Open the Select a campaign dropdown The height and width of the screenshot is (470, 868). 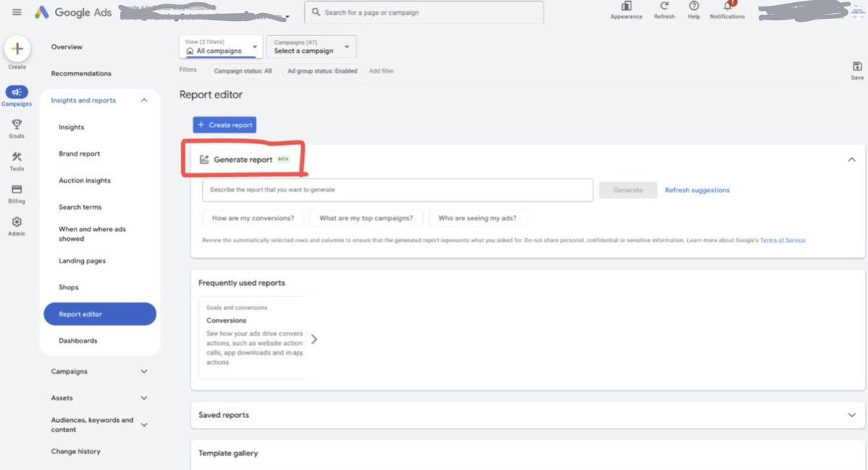tap(312, 47)
